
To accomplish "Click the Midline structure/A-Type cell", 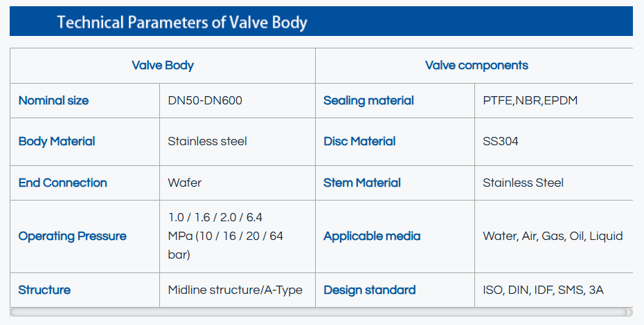I will coord(235,290).
